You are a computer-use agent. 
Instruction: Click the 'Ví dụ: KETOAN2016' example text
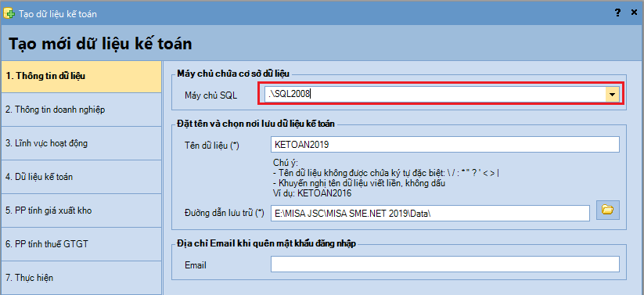click(312, 192)
